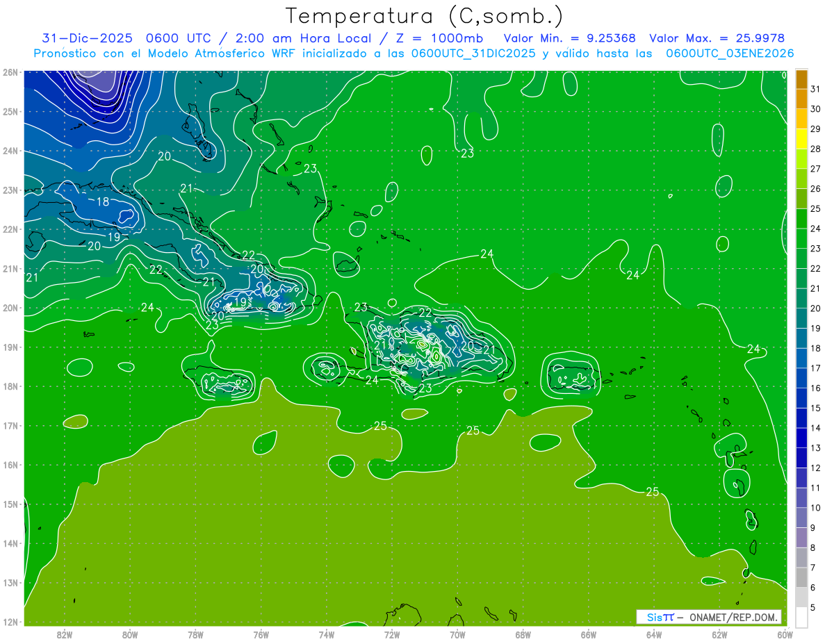Click the 74W longitude axis label
834x644 pixels.
[x=327, y=634]
